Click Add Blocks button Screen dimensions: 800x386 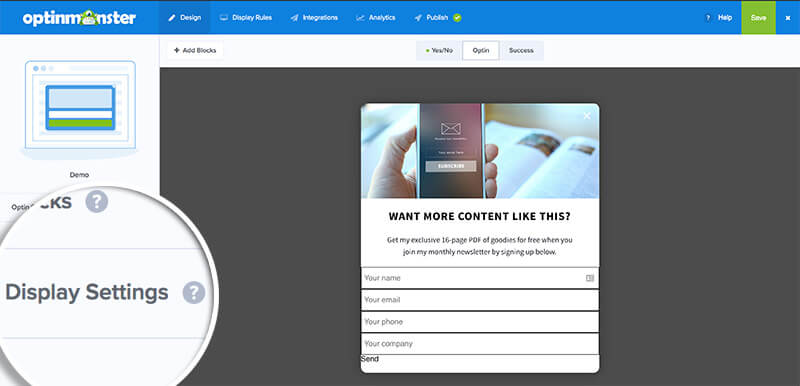pyautogui.click(x=195, y=50)
